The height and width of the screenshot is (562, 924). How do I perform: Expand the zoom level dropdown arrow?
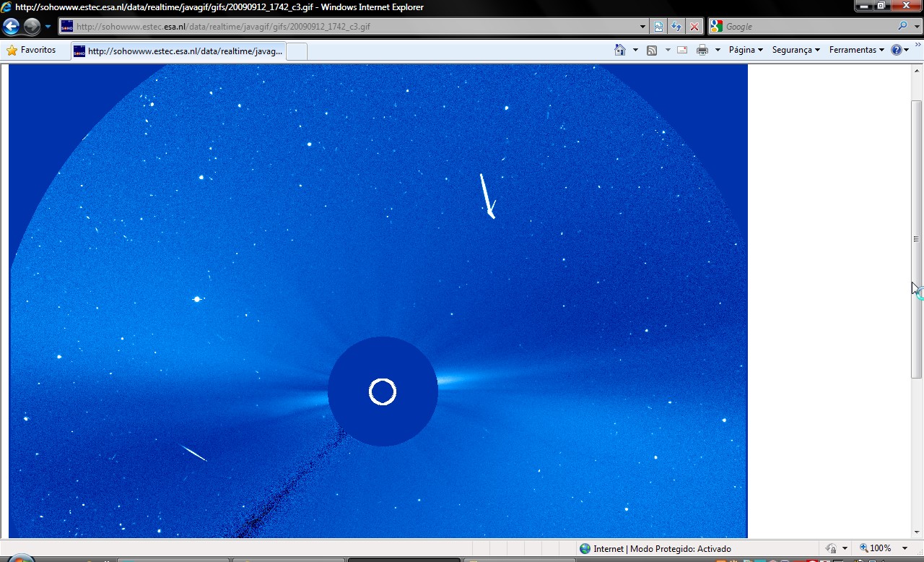click(905, 549)
